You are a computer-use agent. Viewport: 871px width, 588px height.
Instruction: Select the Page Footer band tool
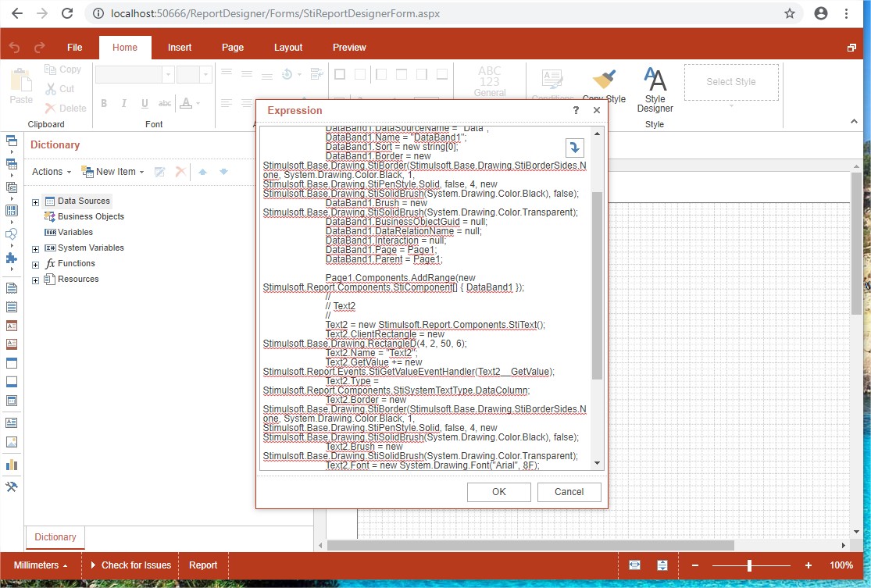coord(11,344)
